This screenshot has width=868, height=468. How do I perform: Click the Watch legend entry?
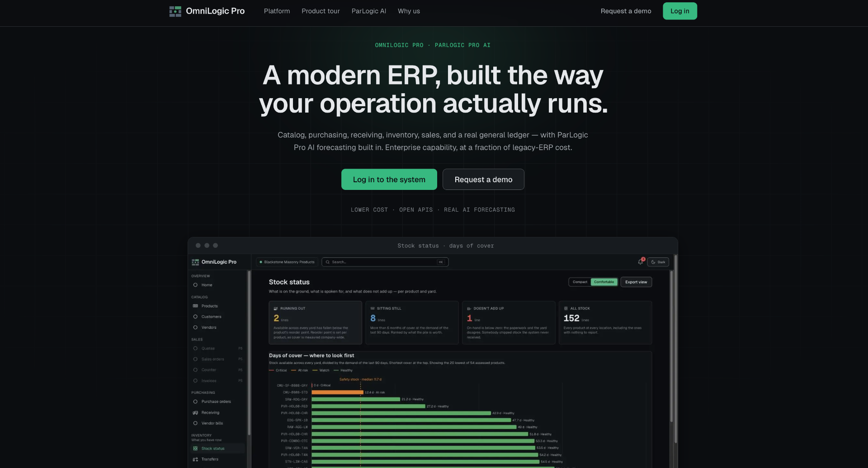(321, 370)
